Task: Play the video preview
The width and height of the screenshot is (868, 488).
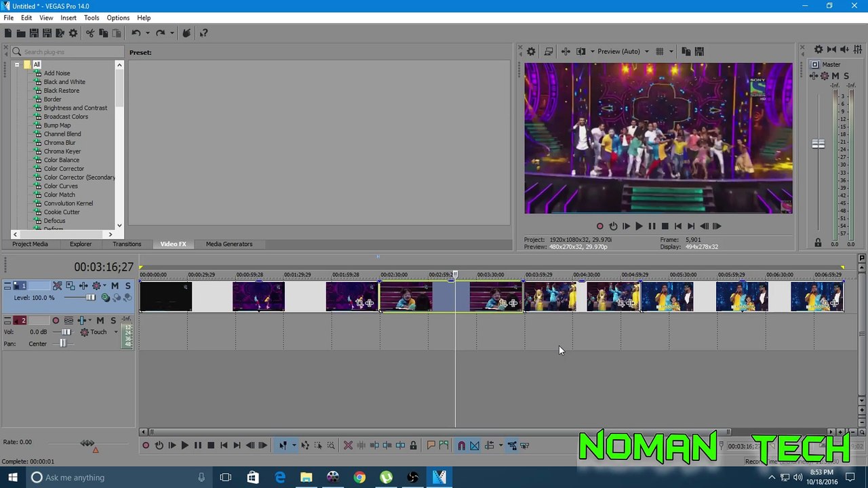Action: point(639,226)
